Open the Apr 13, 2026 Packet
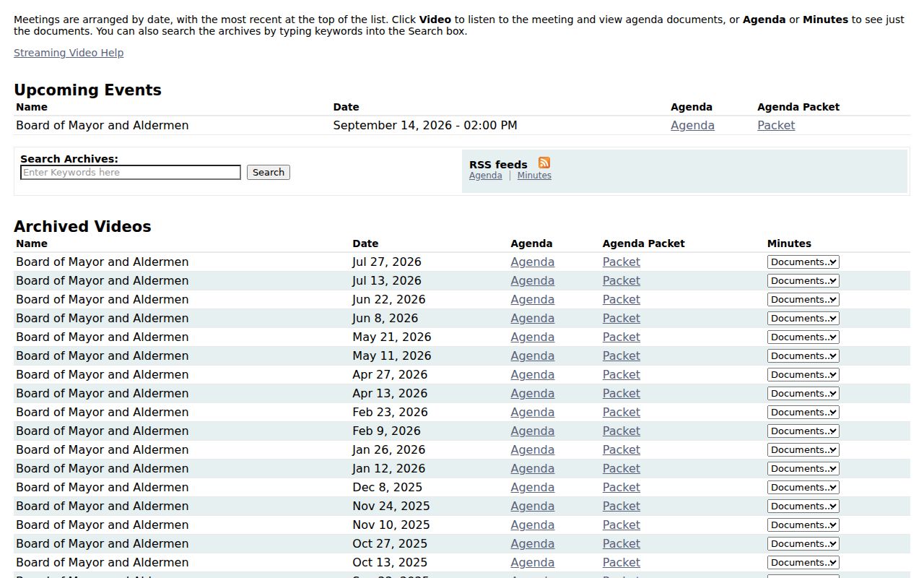This screenshot has width=924, height=578. (x=622, y=393)
